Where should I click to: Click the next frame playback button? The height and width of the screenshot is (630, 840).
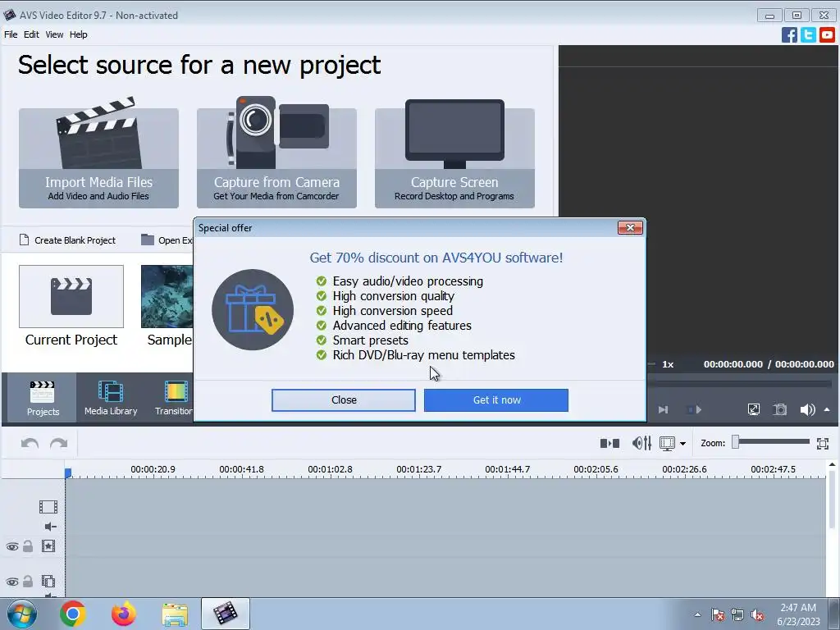[x=663, y=410]
